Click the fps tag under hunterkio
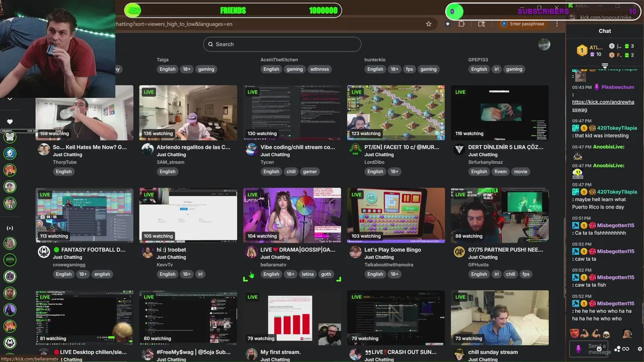The width and height of the screenshot is (644, 362). pyautogui.click(x=410, y=69)
